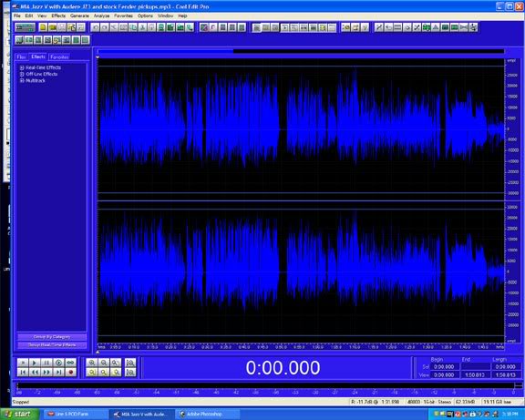The height and width of the screenshot is (420, 525).
Task: Click the Selection Begin time field
Action: [x=444, y=367]
